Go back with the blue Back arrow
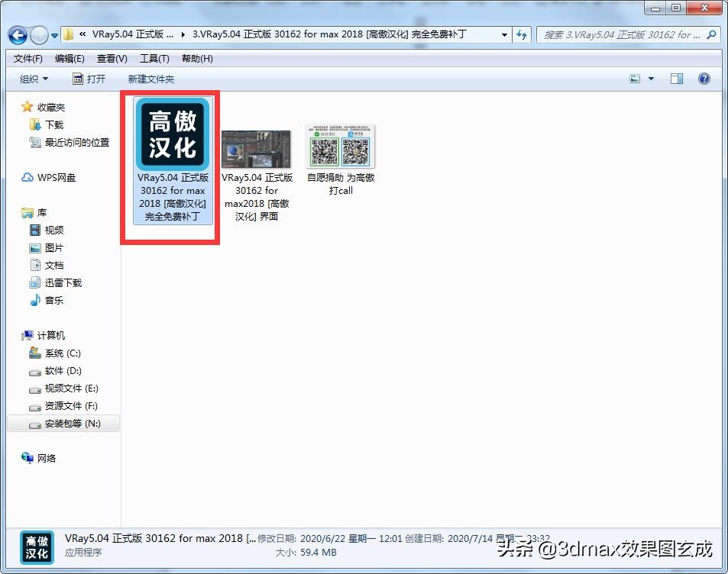 pos(18,35)
